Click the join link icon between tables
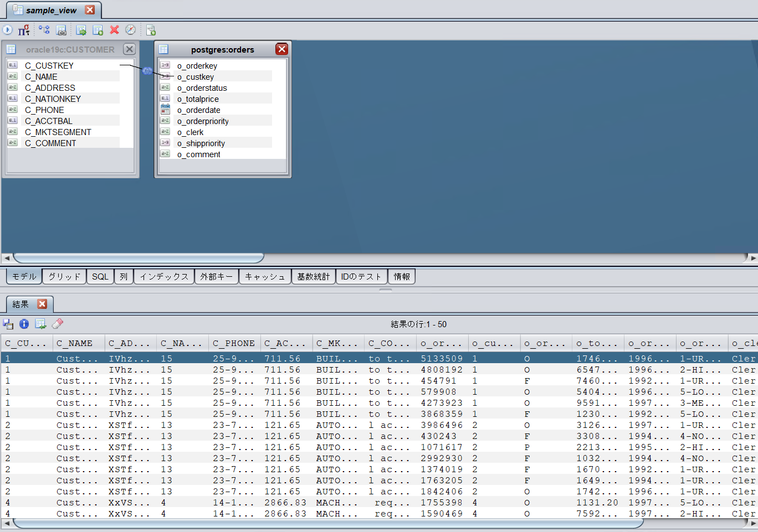758x532 pixels. tap(147, 71)
